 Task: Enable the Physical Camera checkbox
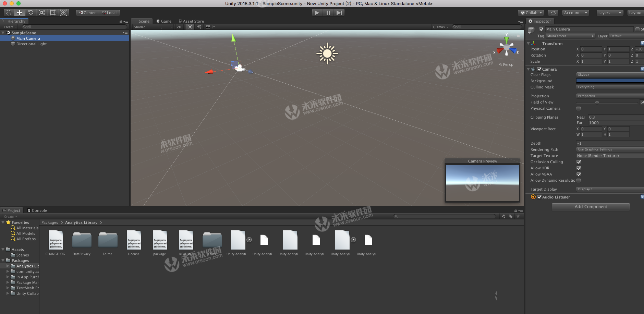point(579,108)
